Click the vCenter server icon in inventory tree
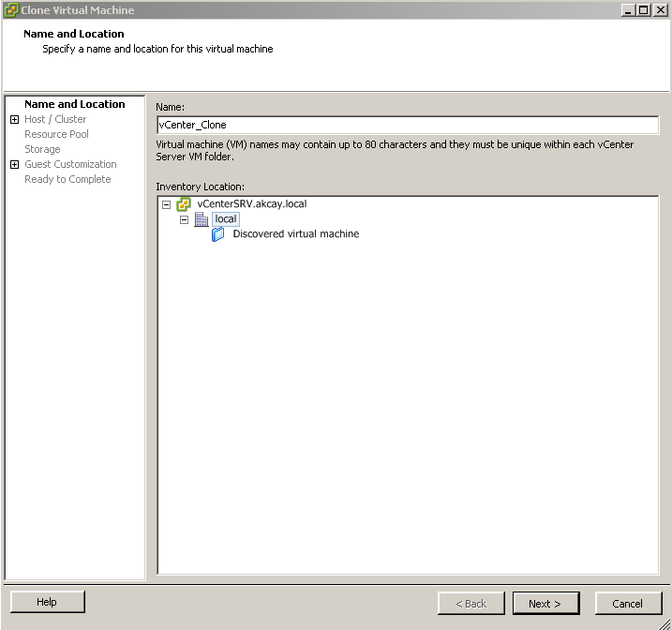Image resolution: width=672 pixels, height=630 pixels. [x=184, y=204]
